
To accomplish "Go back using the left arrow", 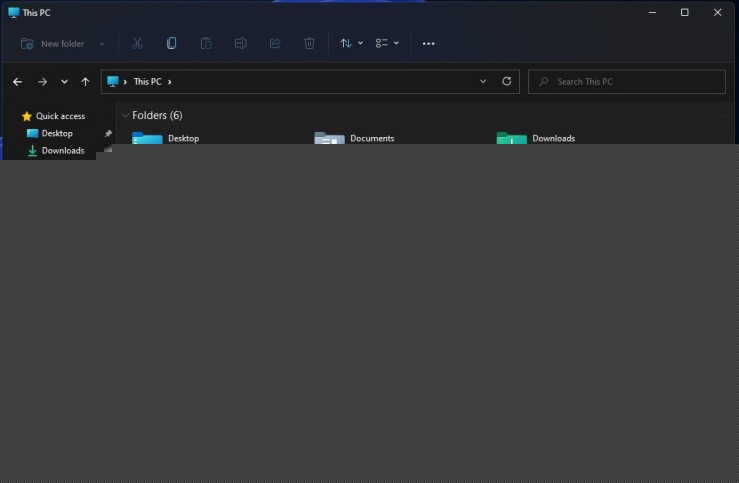I will click(17, 82).
